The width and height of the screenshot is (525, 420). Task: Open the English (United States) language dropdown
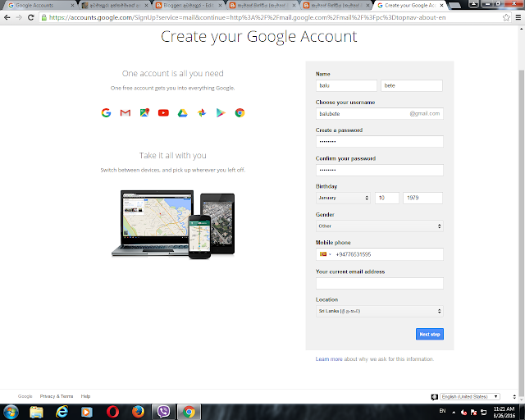click(470, 396)
